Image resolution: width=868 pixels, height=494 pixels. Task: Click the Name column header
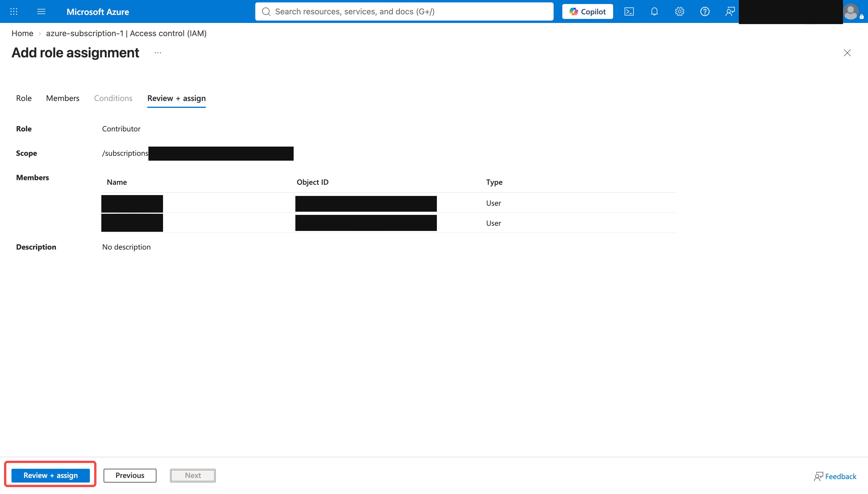(x=117, y=182)
